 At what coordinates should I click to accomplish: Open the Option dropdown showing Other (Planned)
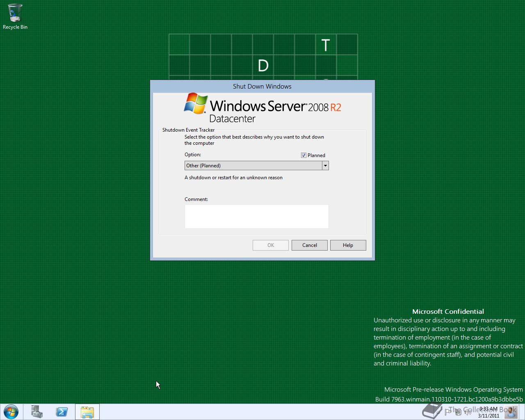257,166
